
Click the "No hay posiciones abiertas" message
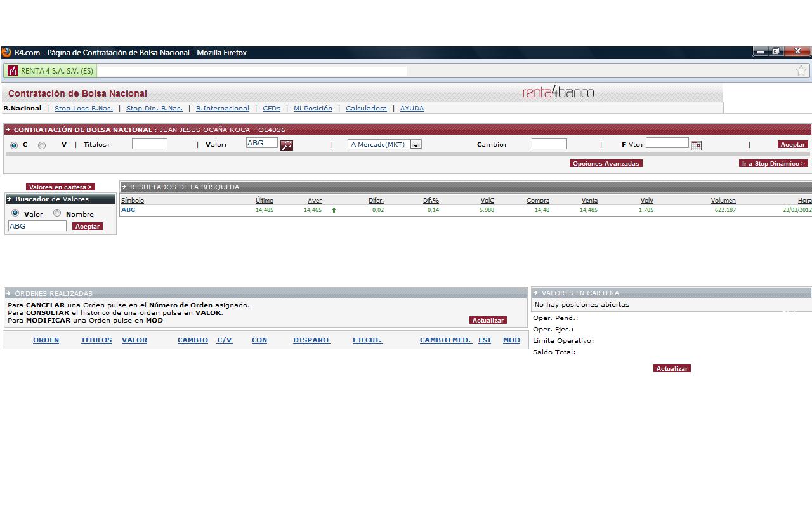pyautogui.click(x=582, y=305)
